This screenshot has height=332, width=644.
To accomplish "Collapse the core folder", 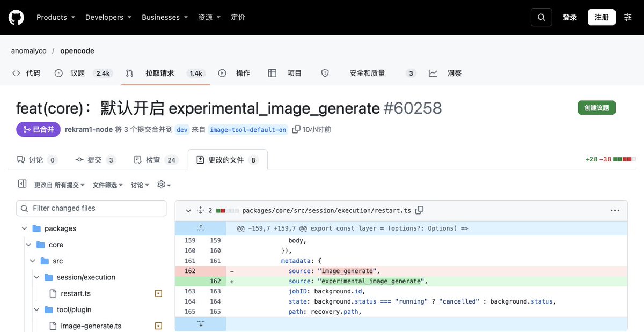I will point(28,245).
